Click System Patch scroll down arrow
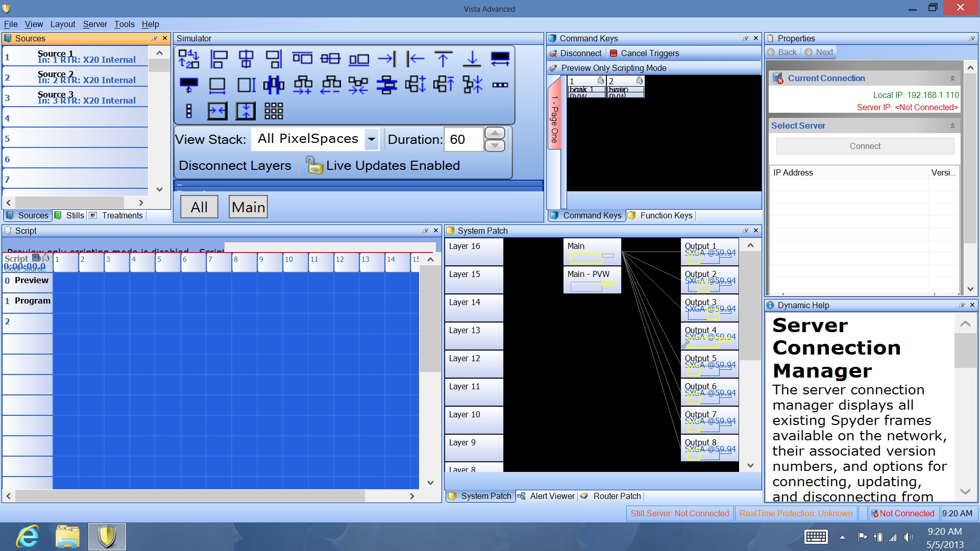 [750, 465]
